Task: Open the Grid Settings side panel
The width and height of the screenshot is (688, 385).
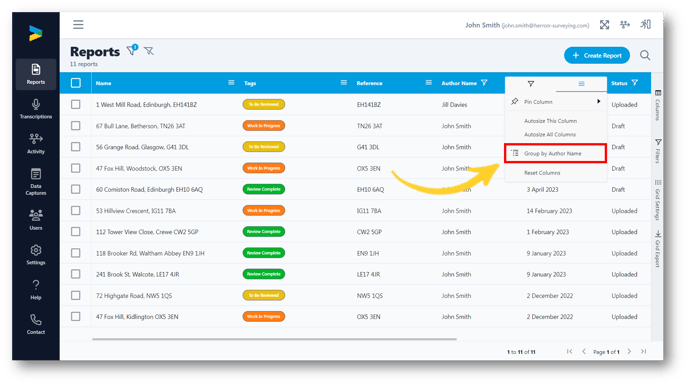Action: coord(658,200)
